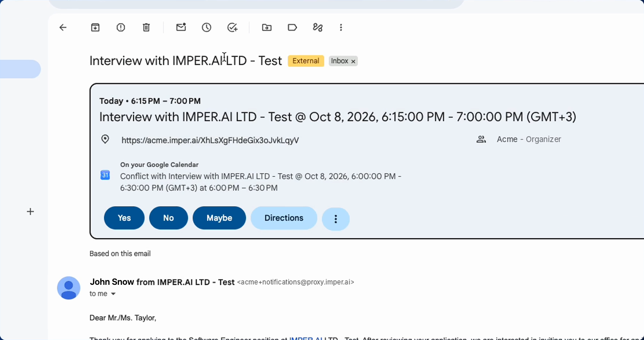Click the plus icon in the sidebar

(30, 212)
